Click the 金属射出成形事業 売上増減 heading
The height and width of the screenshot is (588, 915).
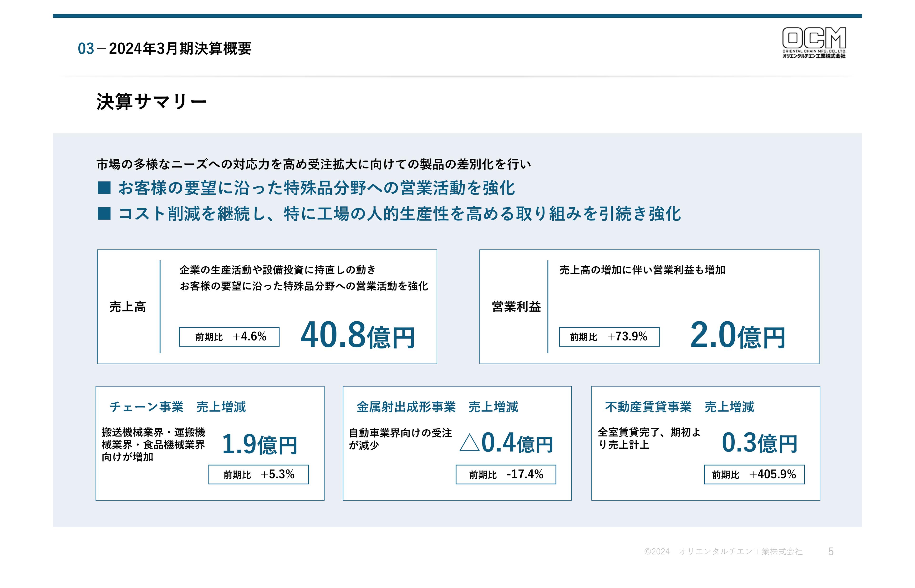pyautogui.click(x=437, y=407)
